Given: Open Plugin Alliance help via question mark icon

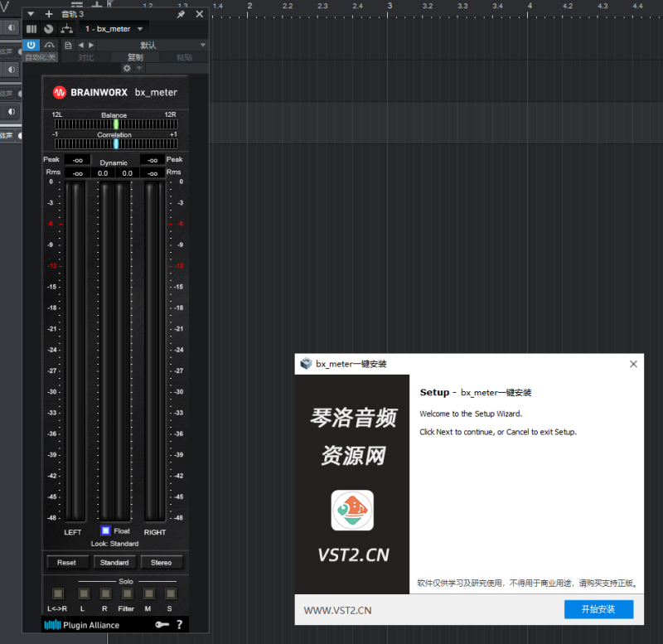Looking at the screenshot, I should coord(180,624).
